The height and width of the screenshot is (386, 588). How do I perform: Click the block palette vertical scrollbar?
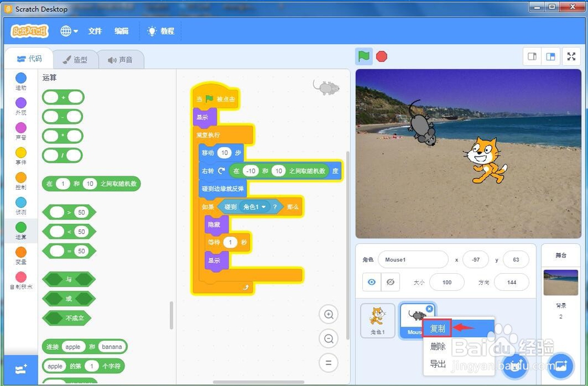click(172, 315)
